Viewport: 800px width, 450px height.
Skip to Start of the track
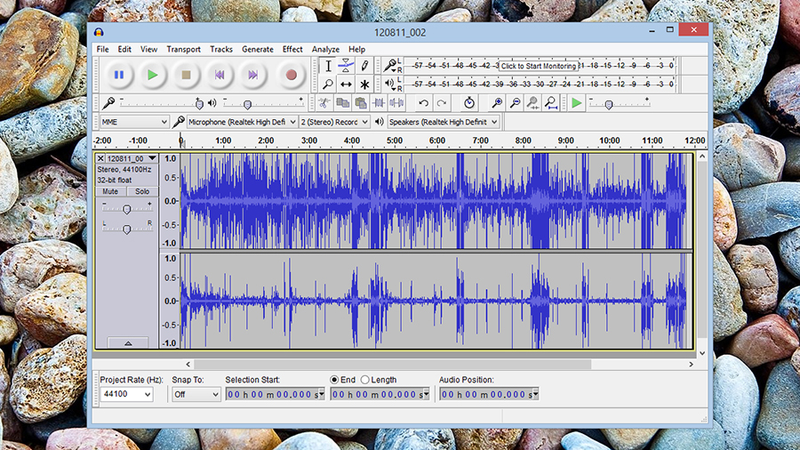coord(219,75)
